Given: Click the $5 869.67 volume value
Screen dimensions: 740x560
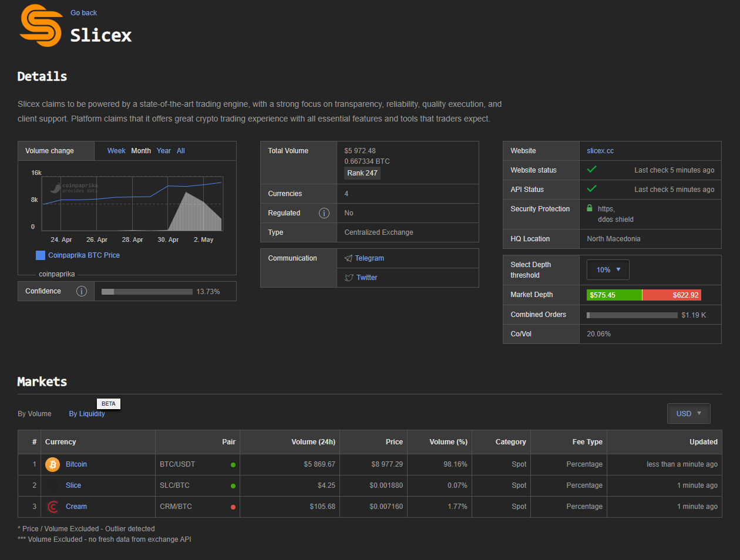Looking at the screenshot, I should [319, 464].
